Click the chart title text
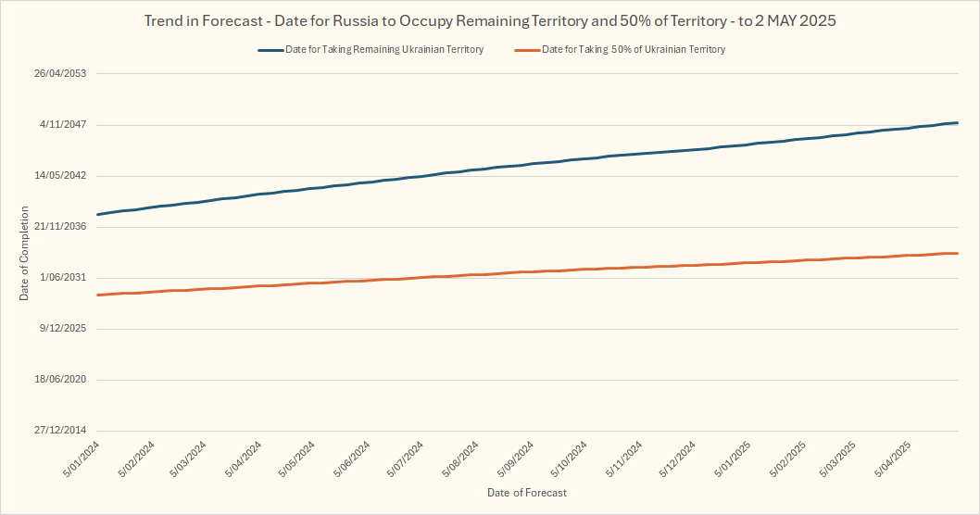 (x=490, y=20)
